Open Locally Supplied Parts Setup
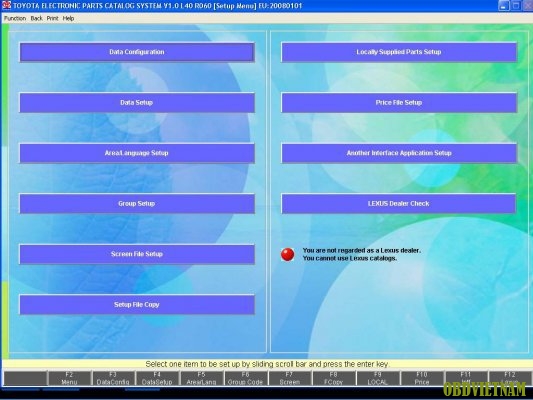 (399, 52)
